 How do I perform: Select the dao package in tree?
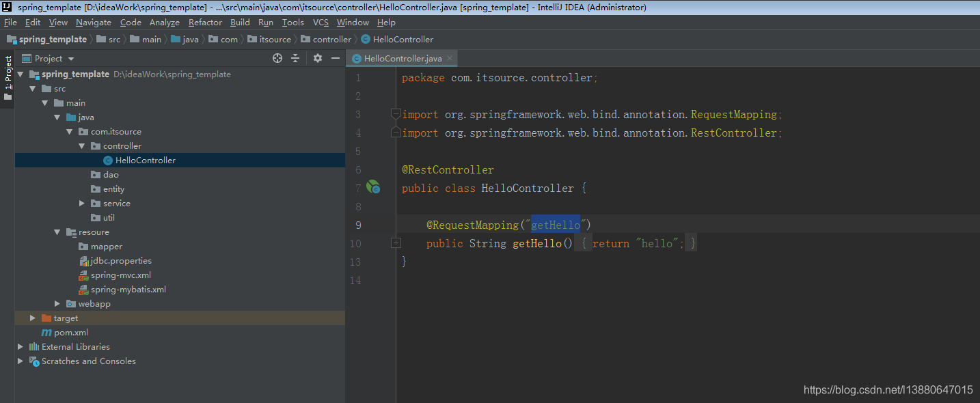tap(111, 175)
